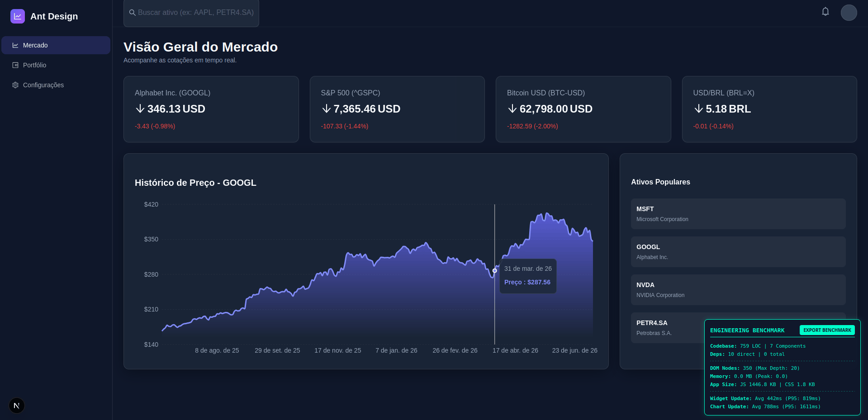Click the 5.18 BRL price value
868x420 pixels.
pyautogui.click(x=728, y=109)
